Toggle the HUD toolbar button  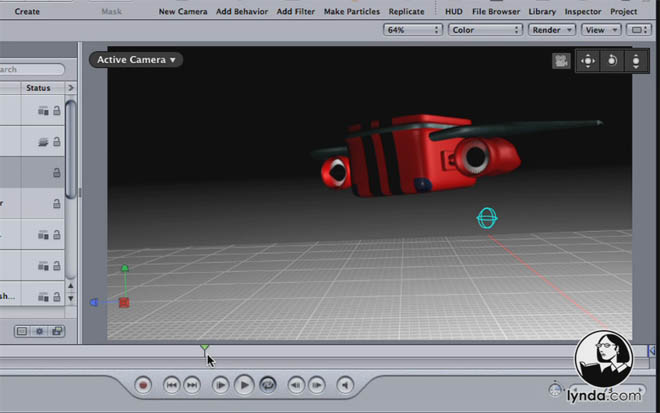tap(454, 11)
